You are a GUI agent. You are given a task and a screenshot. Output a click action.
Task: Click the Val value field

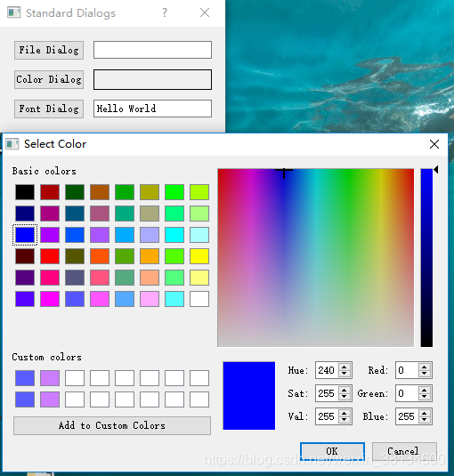point(327,416)
